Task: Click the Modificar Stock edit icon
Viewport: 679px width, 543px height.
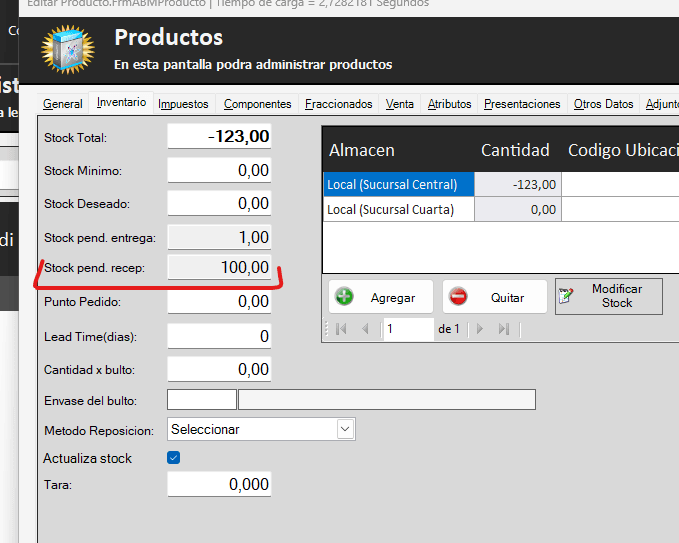Action: point(567,296)
